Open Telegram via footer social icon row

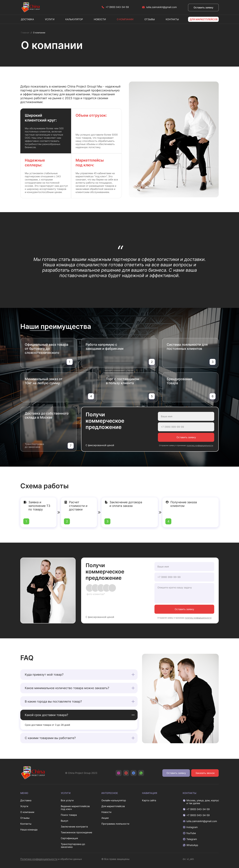coord(134,773)
